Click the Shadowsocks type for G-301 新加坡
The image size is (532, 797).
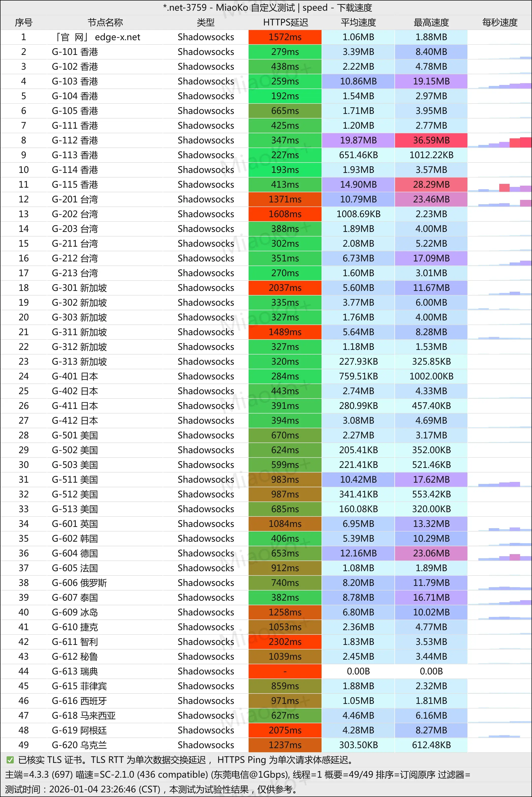pyautogui.click(x=206, y=288)
